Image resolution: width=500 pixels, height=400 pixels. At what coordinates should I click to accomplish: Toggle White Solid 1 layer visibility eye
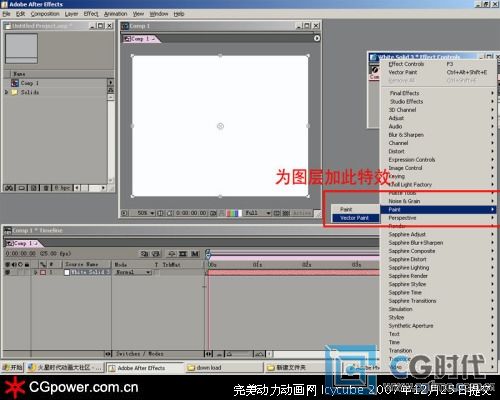coord(7,272)
